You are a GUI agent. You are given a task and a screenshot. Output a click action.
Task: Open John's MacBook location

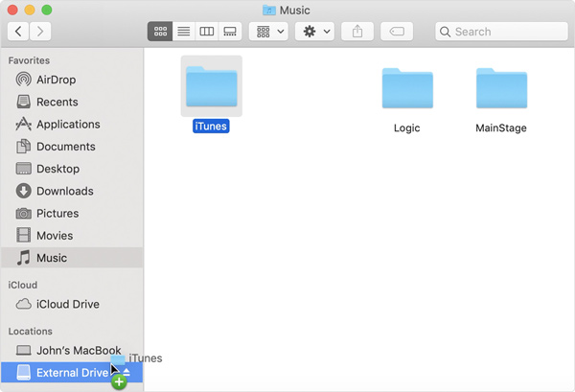tap(72, 350)
